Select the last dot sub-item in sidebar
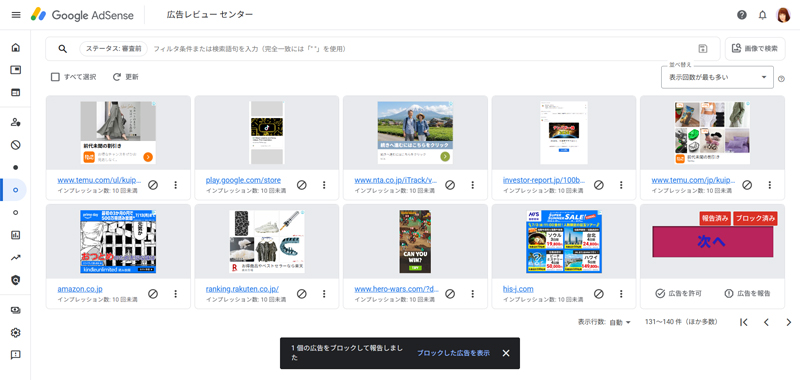 tap(15, 212)
